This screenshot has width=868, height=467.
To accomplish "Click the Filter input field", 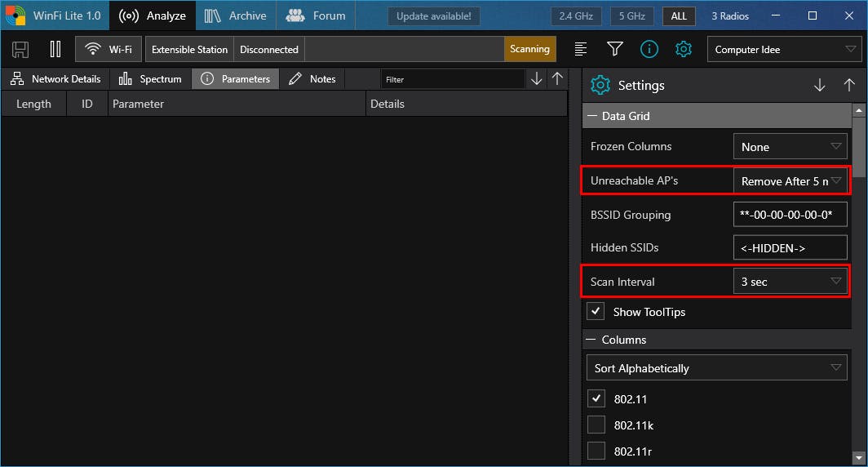I will [452, 79].
